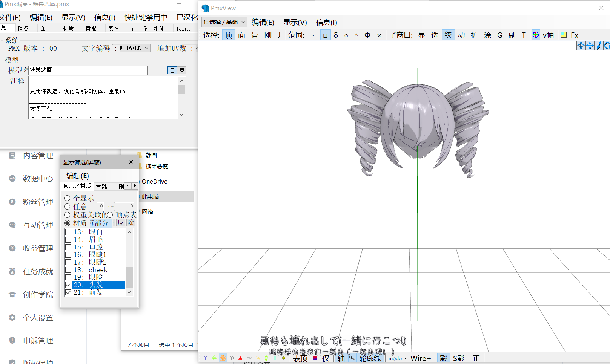The width and height of the screenshot is (610, 364).
Task: Open 文件(F) menu in Pmx editor
Action: (x=10, y=17)
